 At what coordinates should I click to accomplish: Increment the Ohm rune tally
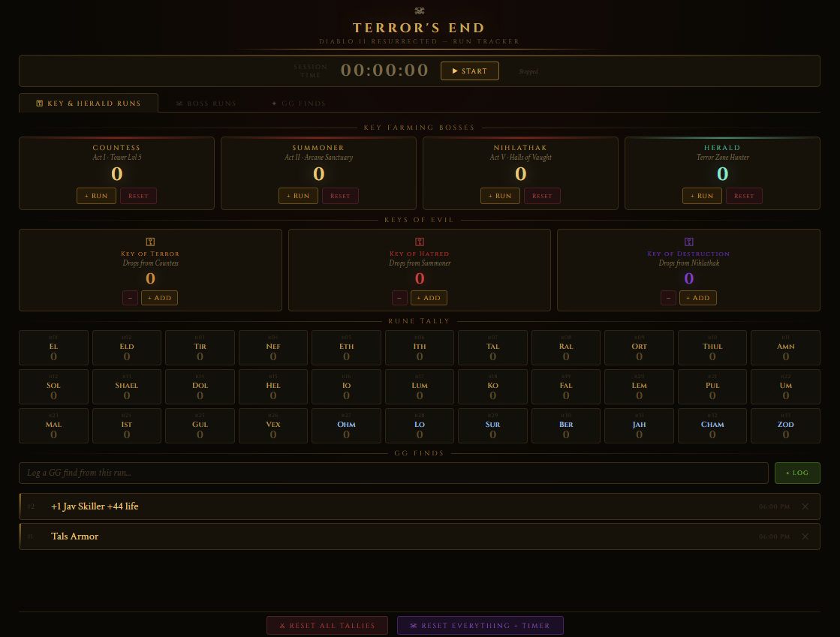pyautogui.click(x=347, y=425)
